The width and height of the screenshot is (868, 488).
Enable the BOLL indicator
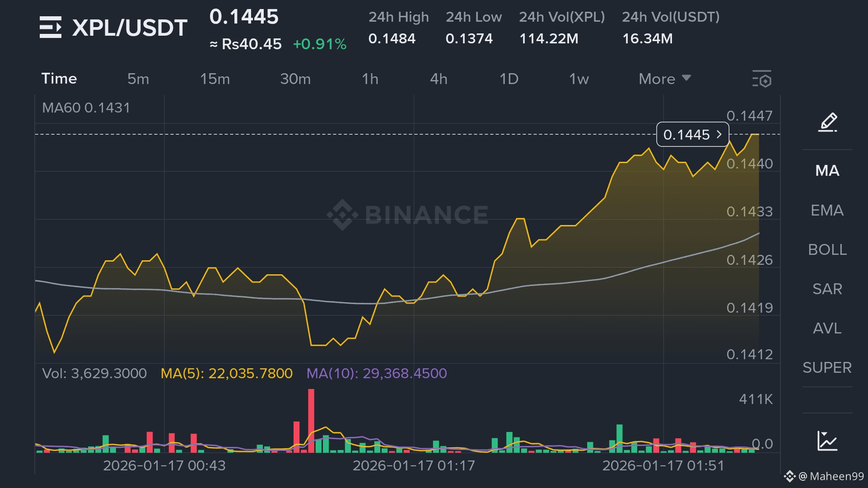827,250
